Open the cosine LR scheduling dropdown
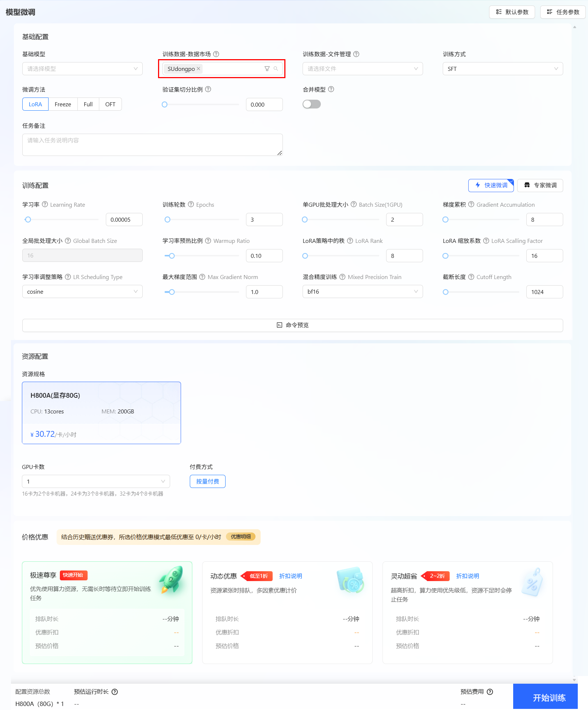Image resolution: width=588 pixels, height=710 pixels. 82,292
